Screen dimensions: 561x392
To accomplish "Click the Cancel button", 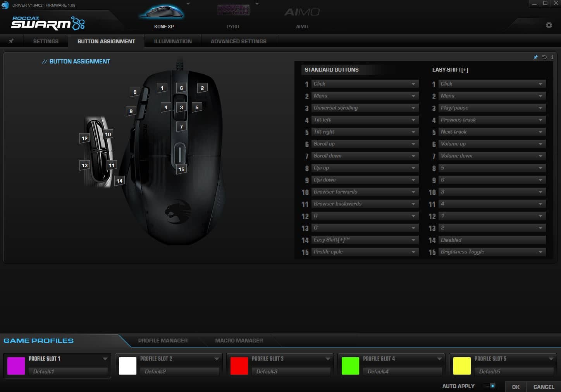I will (544, 387).
